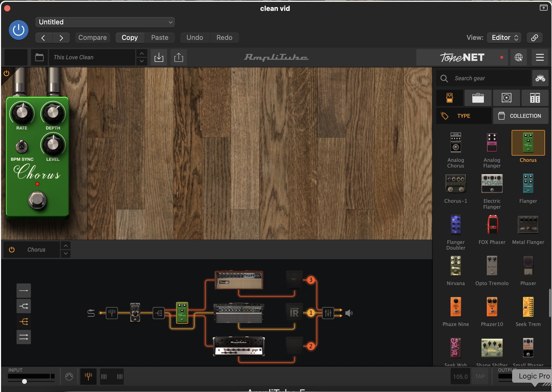Select the Nirvana pedal
Screen dimensions: 552x392
click(x=456, y=271)
